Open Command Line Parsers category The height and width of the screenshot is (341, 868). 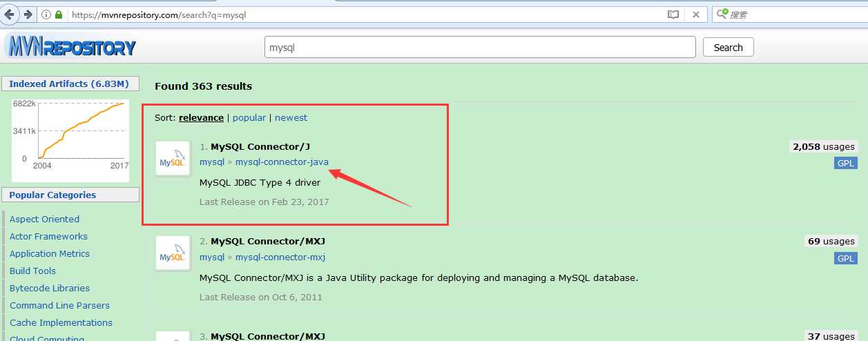point(59,305)
